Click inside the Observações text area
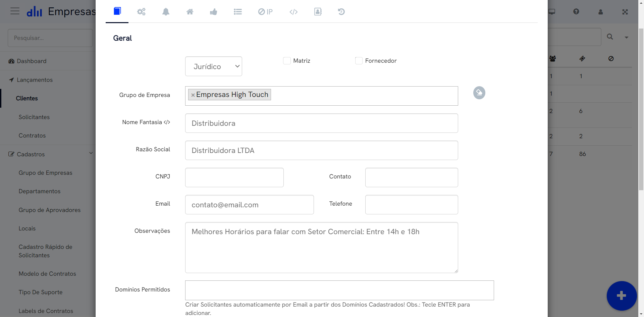Viewport: 644px width, 317px height. click(322, 248)
